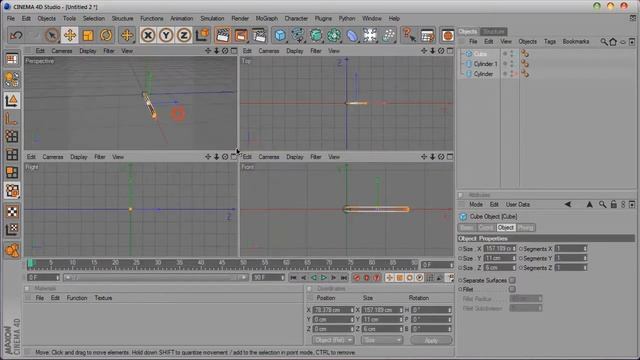Switch coordinate system icon next to Z

pyautogui.click(x=202, y=36)
